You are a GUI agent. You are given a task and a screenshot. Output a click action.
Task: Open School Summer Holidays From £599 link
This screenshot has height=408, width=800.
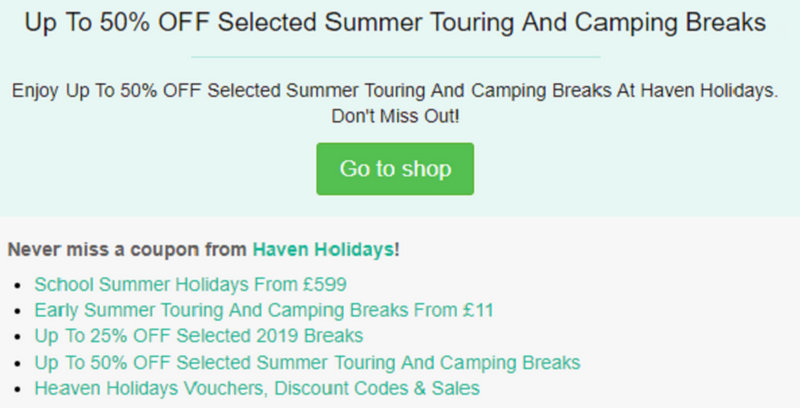coord(190,284)
